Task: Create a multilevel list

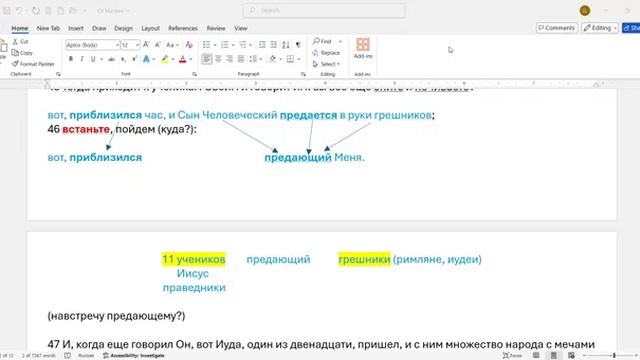Action: pos(243,44)
